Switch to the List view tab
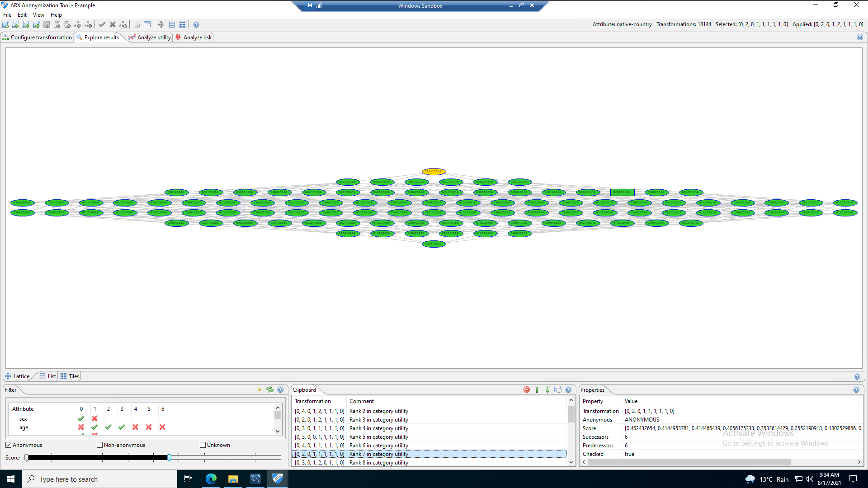The image size is (868, 488). point(48,376)
